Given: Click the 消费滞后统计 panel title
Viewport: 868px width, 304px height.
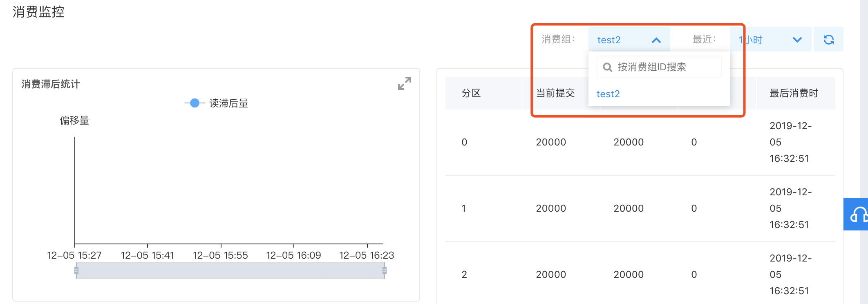Looking at the screenshot, I should click(51, 84).
